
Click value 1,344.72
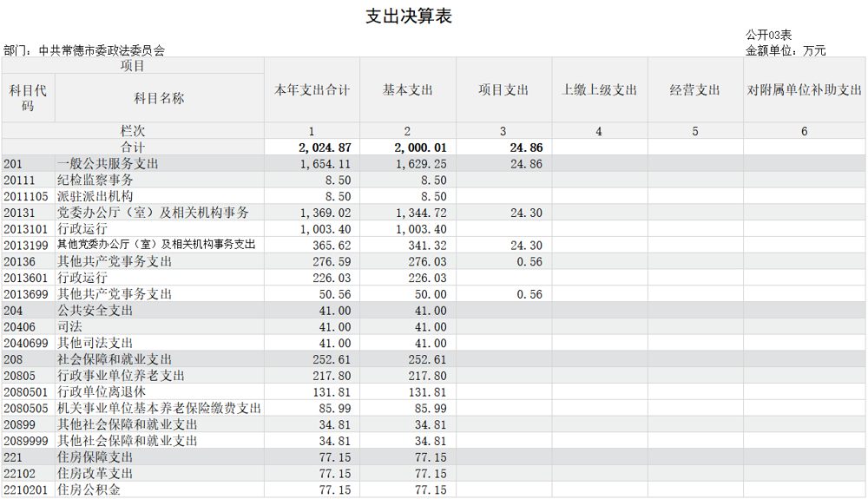tap(421, 213)
